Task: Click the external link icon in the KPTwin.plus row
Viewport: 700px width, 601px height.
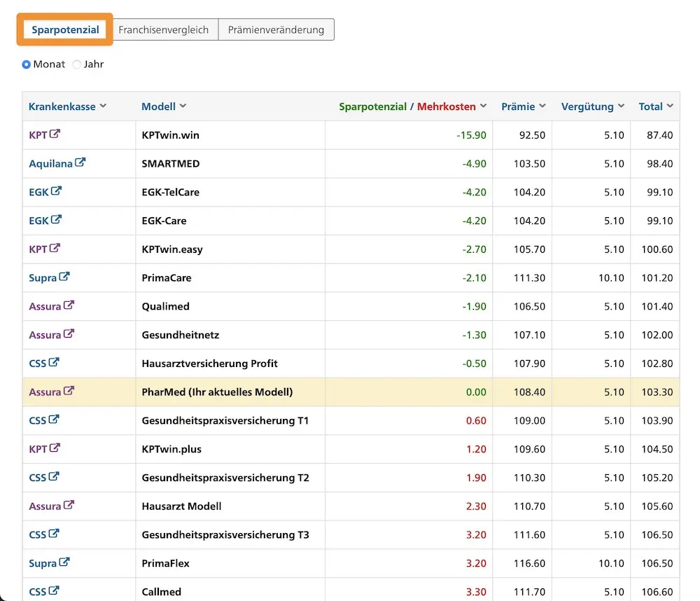Action: [55, 448]
